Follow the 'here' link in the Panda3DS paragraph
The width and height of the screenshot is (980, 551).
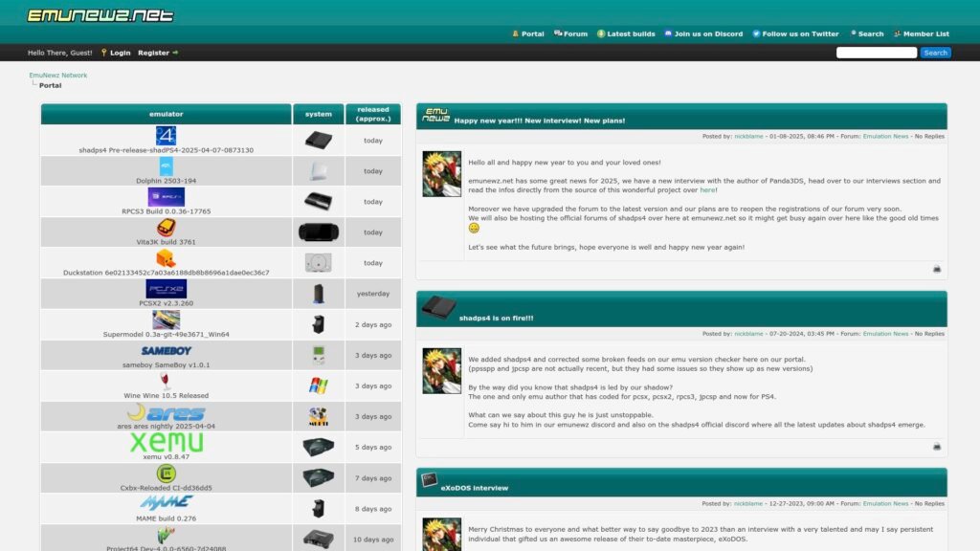[x=707, y=190]
